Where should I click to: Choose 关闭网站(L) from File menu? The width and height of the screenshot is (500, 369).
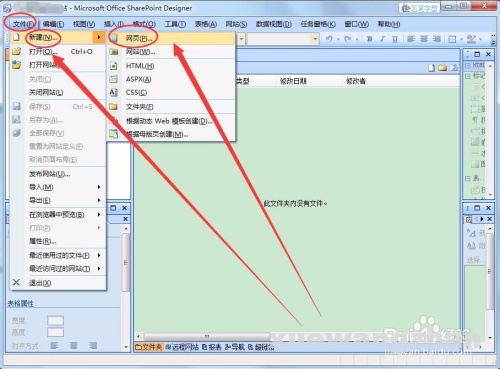[58, 92]
